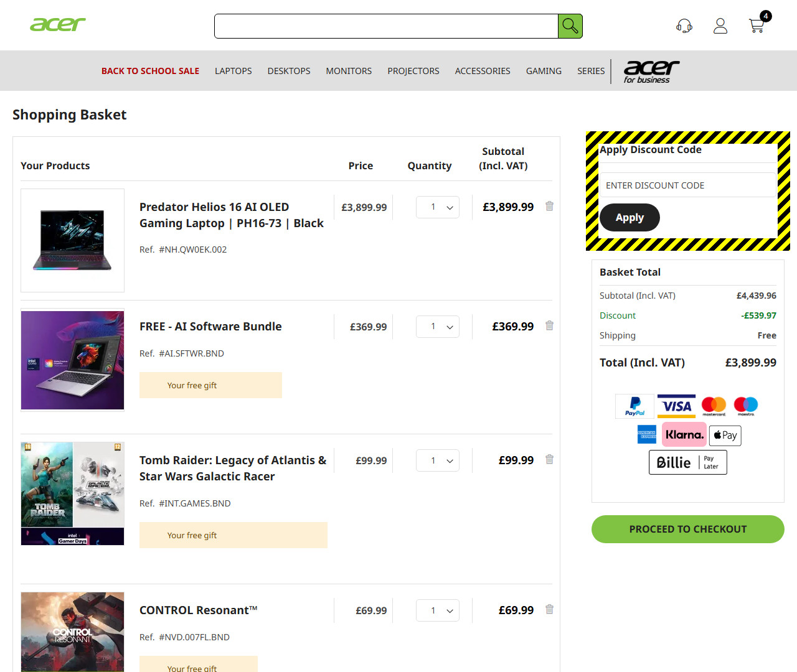This screenshot has width=797, height=672.
Task: Click the Apple Pay payment icon
Action: 725,436
